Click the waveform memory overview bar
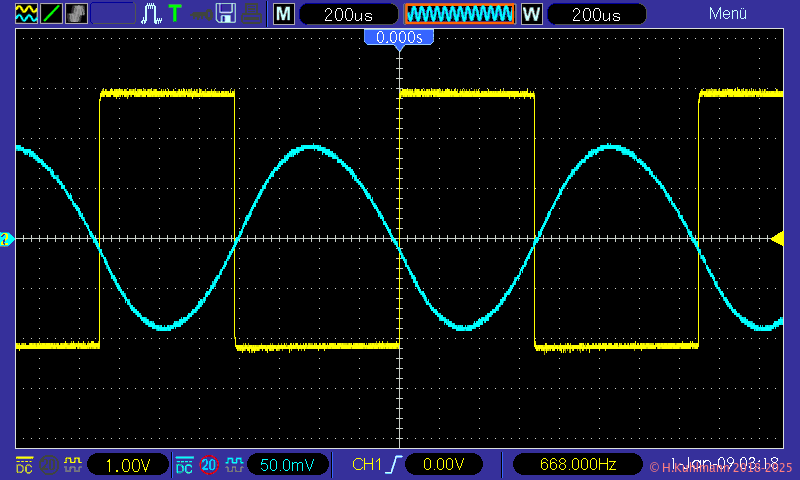 [459, 14]
